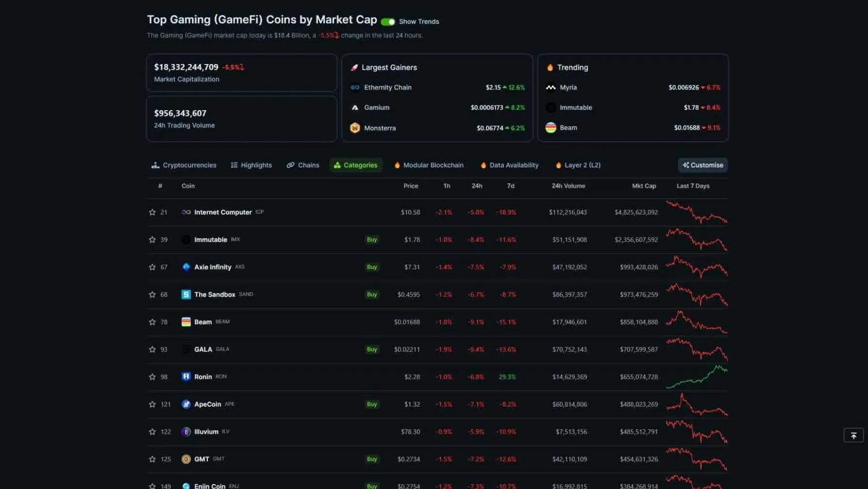Click The Sandbox logo

186,294
